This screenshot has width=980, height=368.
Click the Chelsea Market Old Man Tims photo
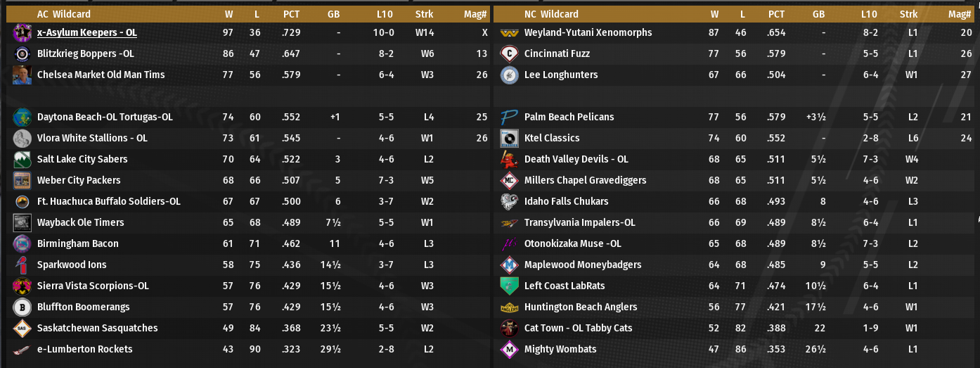coord(22,75)
